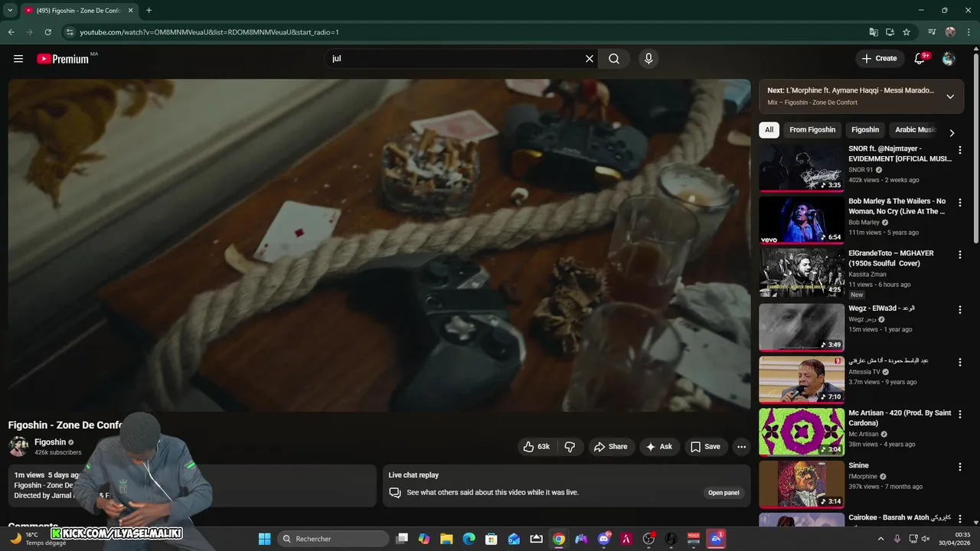Open the Create button
Viewport: 980px width, 551px height.
pyautogui.click(x=879, y=59)
